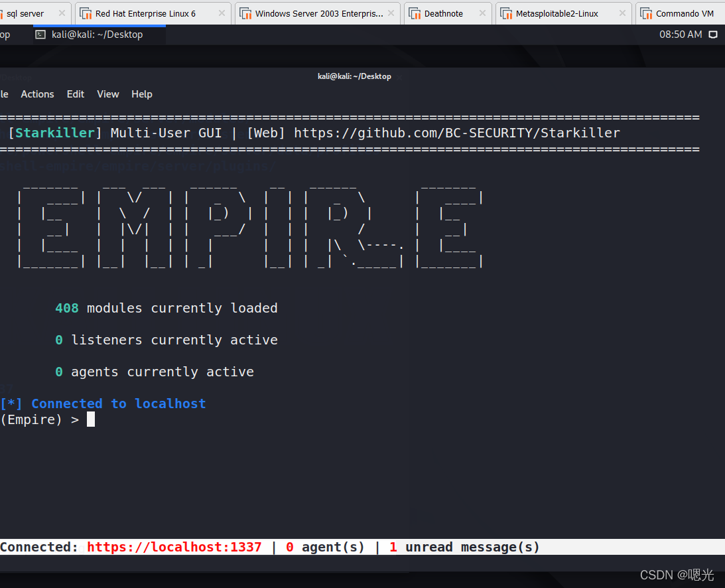Click 'Connected to localhost' message
Screen dimensions: 725x588
(118, 404)
